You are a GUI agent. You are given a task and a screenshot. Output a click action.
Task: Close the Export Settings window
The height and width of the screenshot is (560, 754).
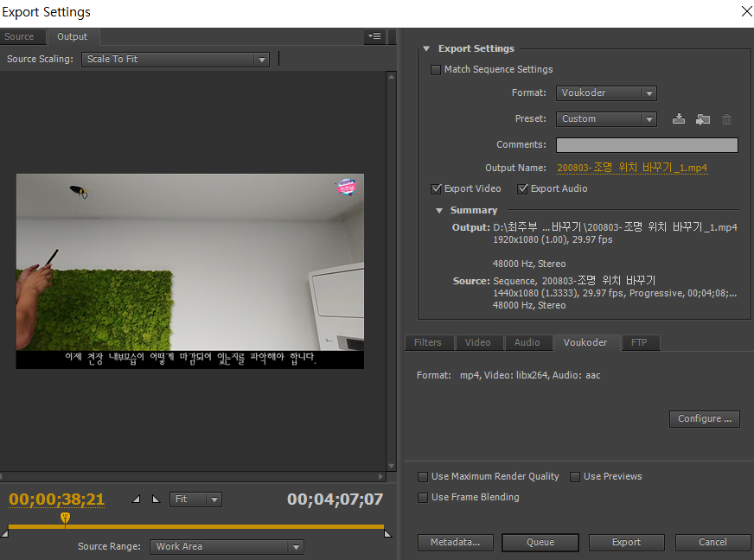[x=746, y=11]
